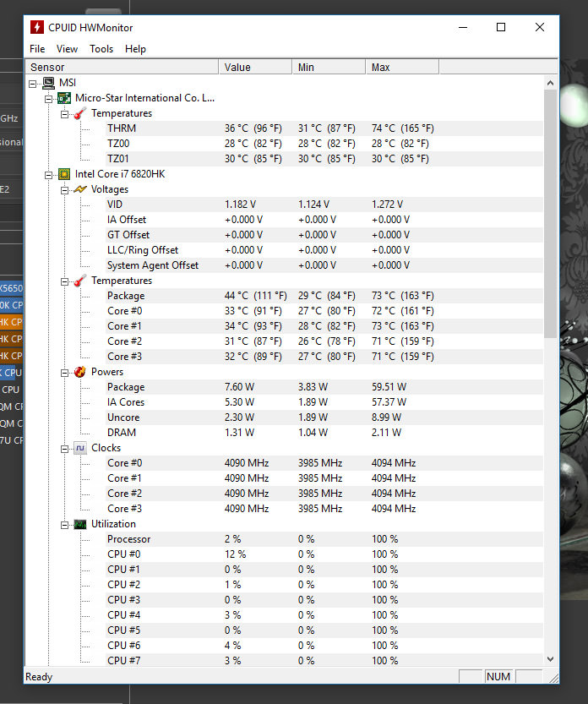Maximize the HWMonitor window
This screenshot has height=704, width=588.
[501, 27]
